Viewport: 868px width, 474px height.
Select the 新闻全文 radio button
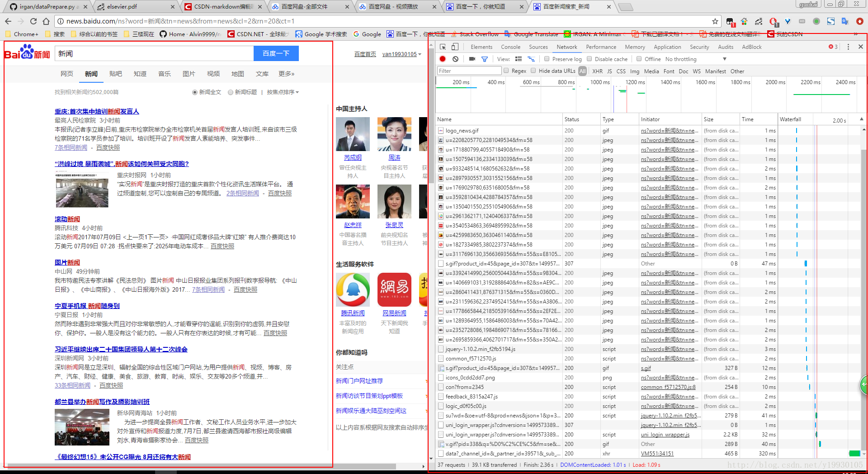coord(195,92)
